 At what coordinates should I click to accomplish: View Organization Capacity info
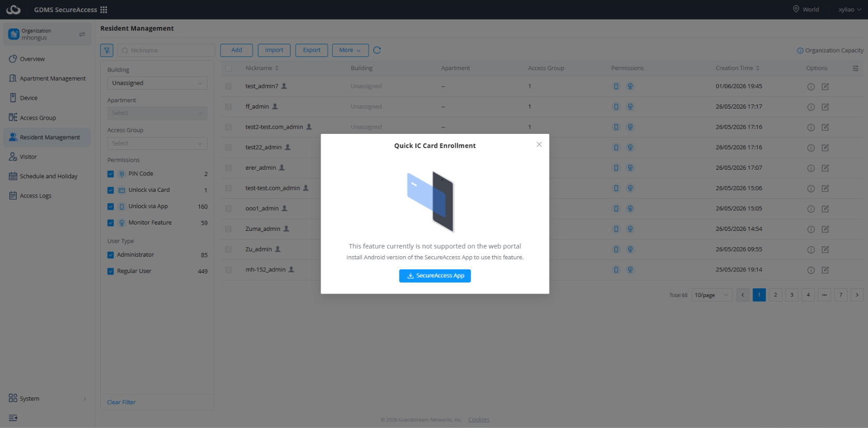pyautogui.click(x=831, y=51)
